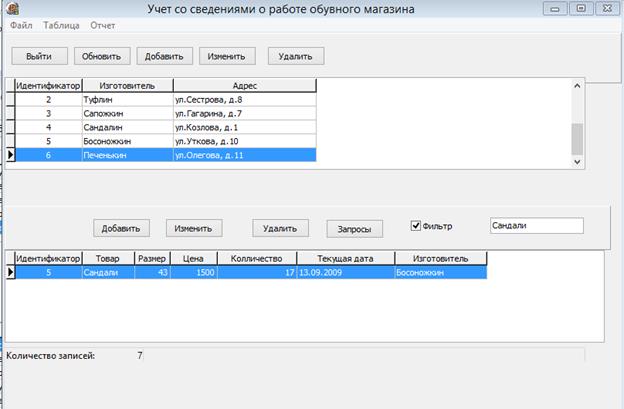Open the Запросы button
Viewport: 624px width, 409px height.
pyautogui.click(x=355, y=229)
